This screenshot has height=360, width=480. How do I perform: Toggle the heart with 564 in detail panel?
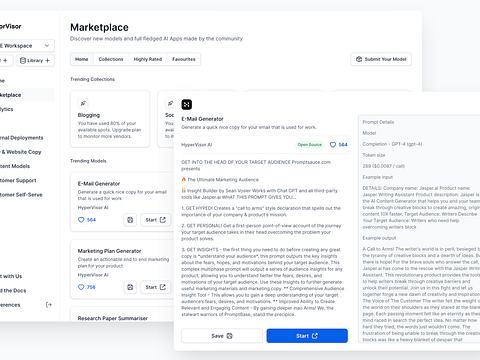[x=333, y=145]
